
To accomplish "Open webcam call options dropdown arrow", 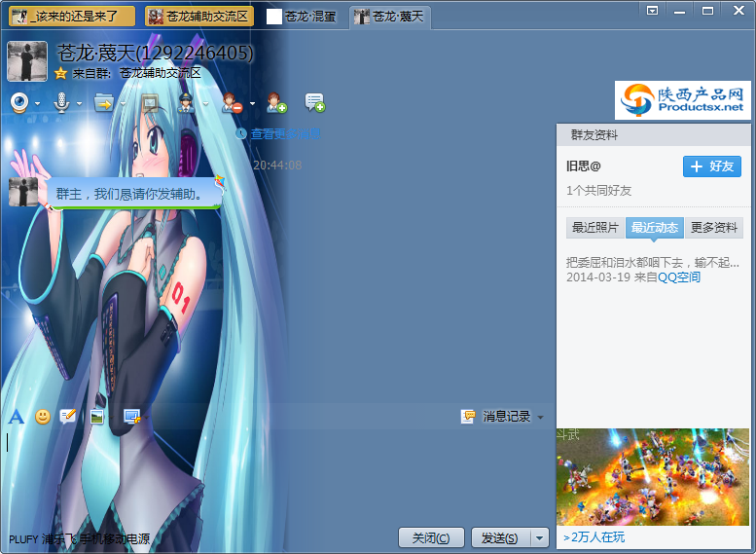I will pos(38,104).
